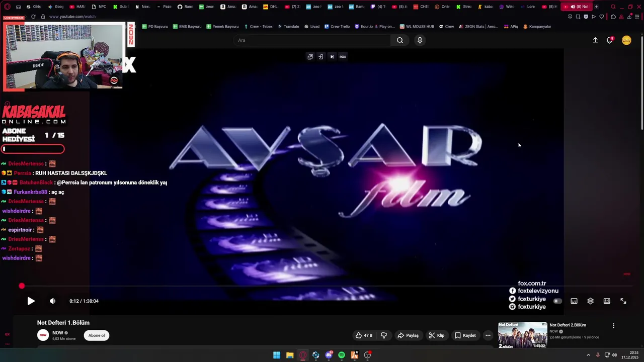This screenshot has height=362, width=644.
Task: Toggle the autoplay switch
Action: 557,301
